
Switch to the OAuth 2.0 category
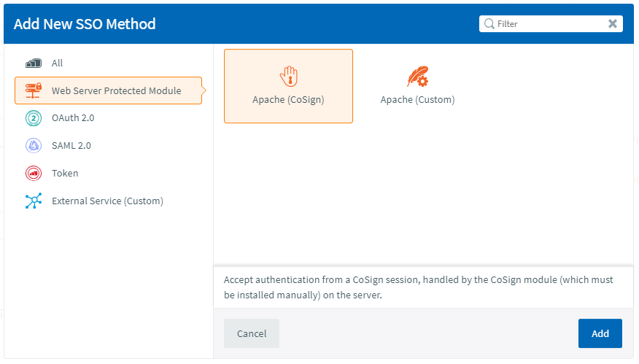coord(73,118)
